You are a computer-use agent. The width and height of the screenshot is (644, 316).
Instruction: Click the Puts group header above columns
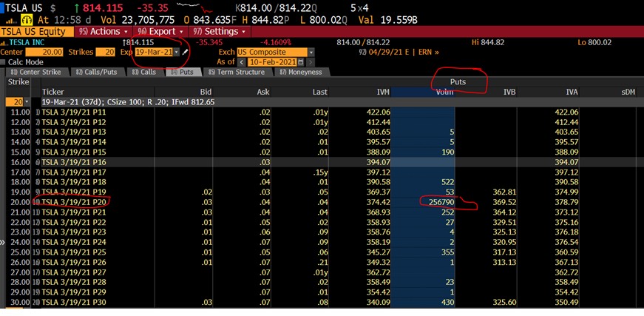(458, 81)
